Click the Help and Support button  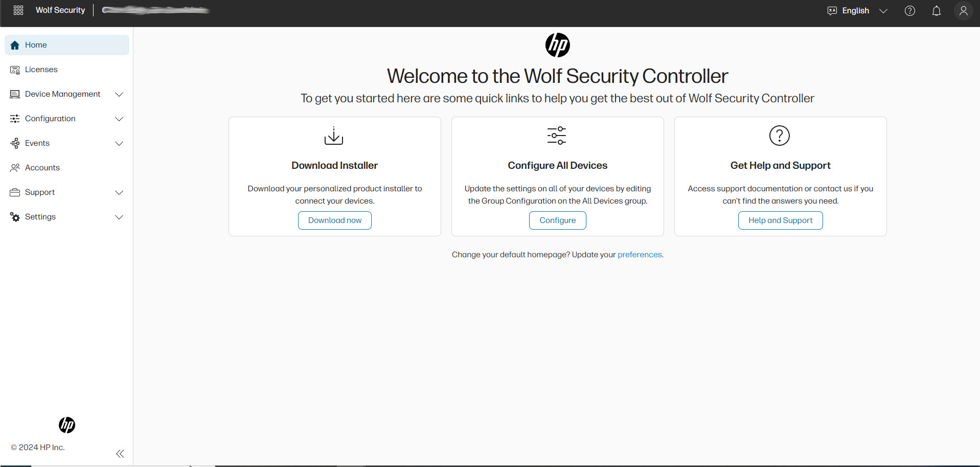click(x=780, y=220)
